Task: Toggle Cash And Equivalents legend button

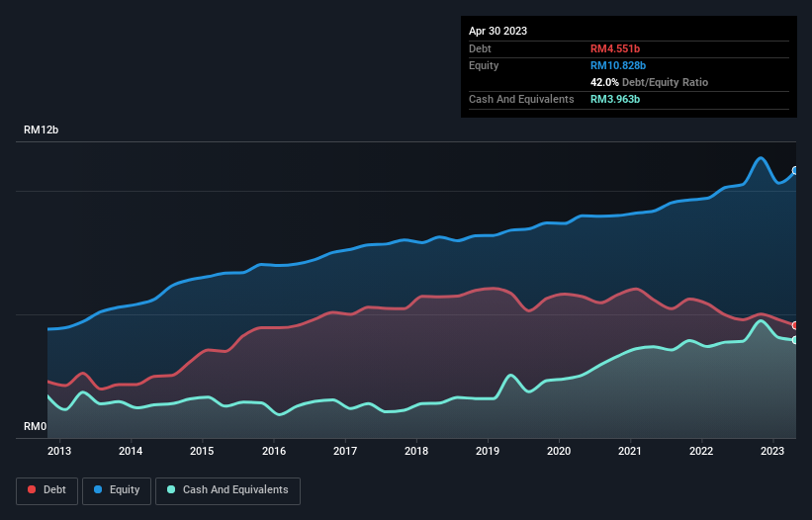Action: click(227, 490)
